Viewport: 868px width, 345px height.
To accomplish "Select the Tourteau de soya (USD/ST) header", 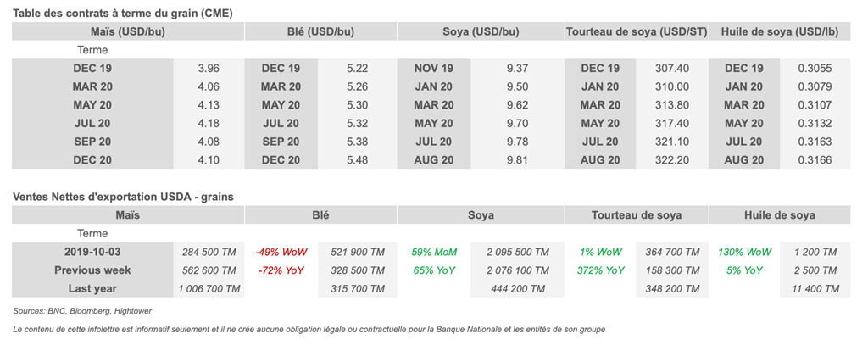I will pyautogui.click(x=636, y=31).
